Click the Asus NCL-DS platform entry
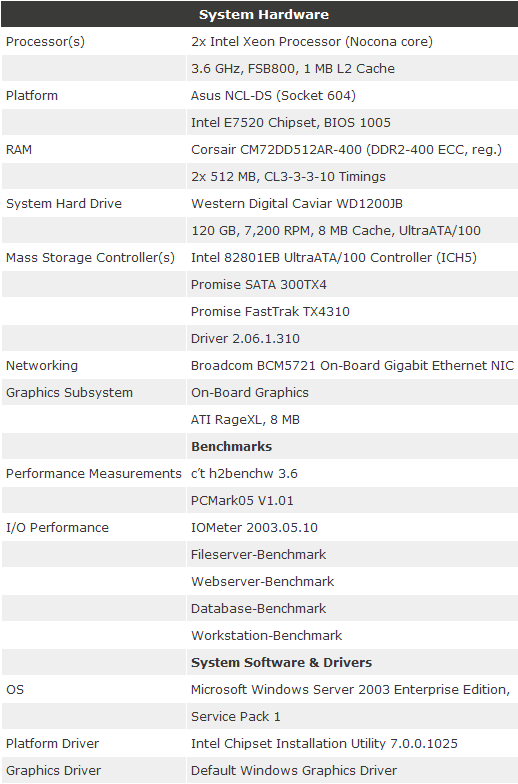Viewport: 518px width, 784px height. (x=274, y=96)
